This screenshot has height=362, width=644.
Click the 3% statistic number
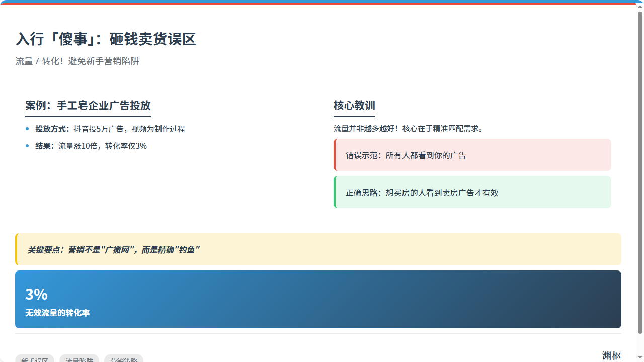point(36,294)
